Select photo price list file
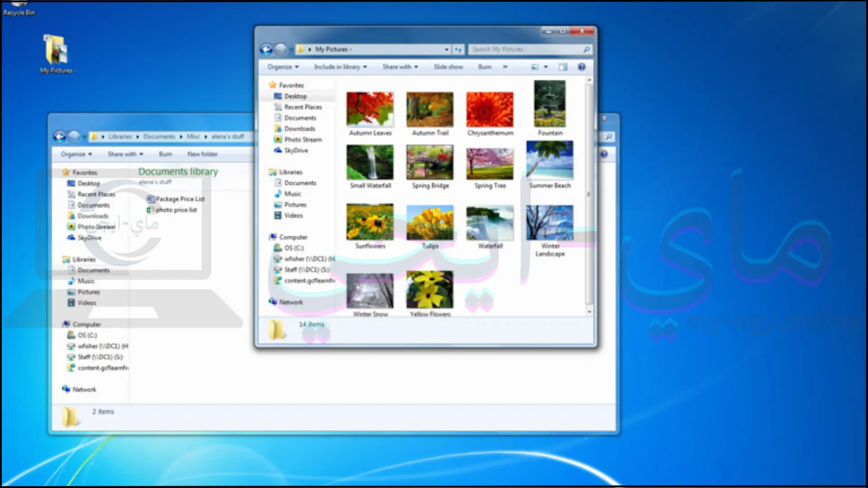Screen dimensions: 868x488 click(x=172, y=210)
